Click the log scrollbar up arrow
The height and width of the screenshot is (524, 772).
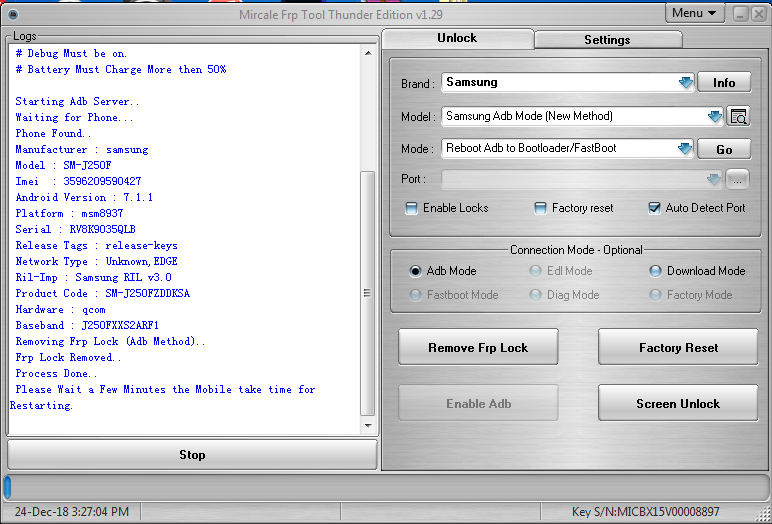[368, 53]
